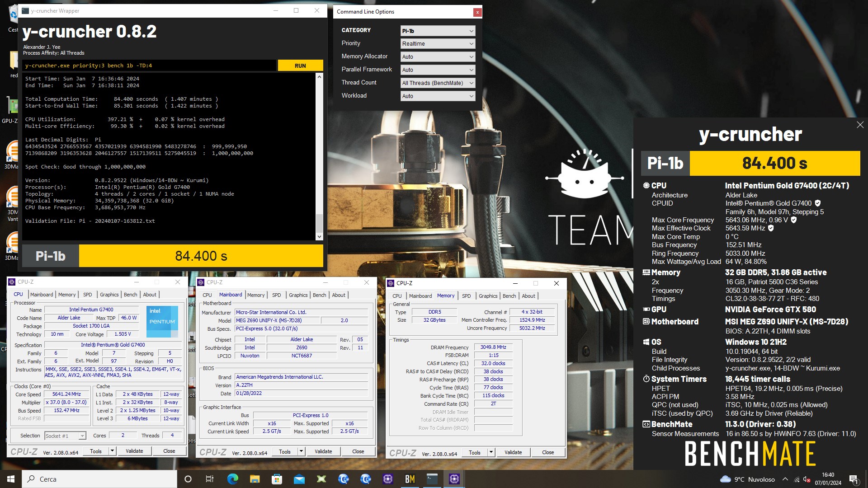
Task: Click the y-cruncher console taskbar icon
Action: [432, 479]
